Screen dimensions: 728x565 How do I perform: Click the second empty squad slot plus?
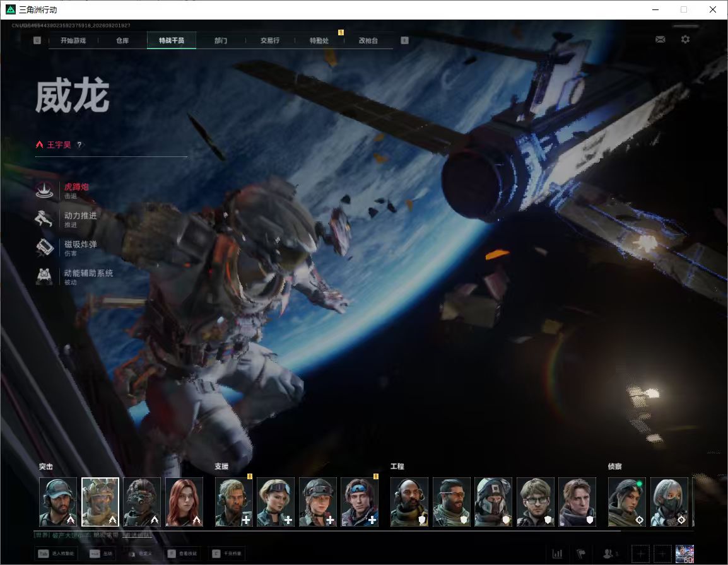click(662, 554)
